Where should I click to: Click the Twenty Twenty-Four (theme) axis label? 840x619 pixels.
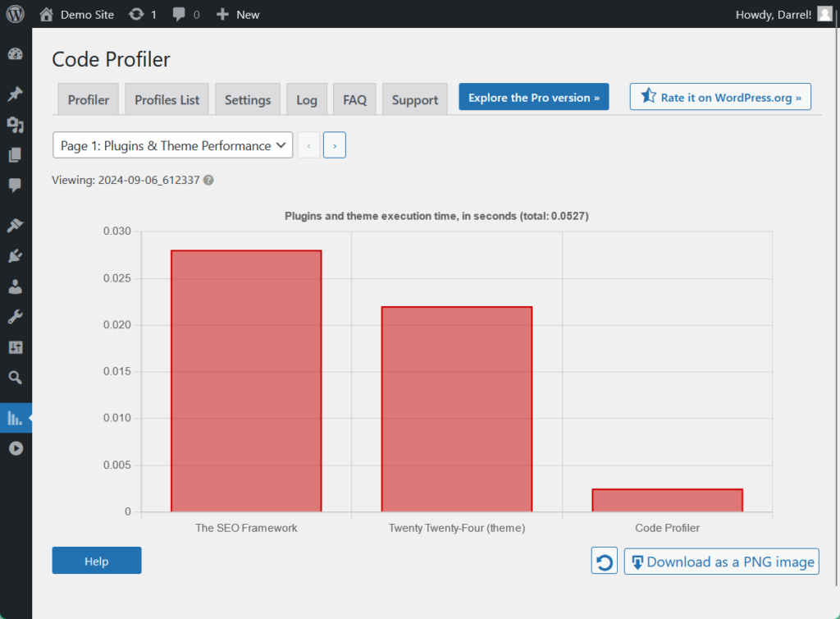click(x=457, y=528)
